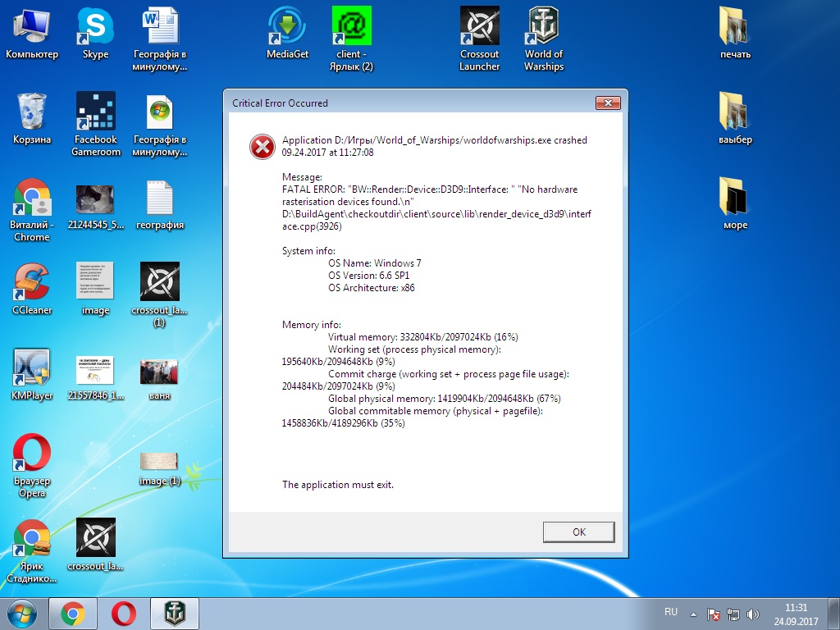Select the Браузер Opera desktop shortcut

point(32,466)
